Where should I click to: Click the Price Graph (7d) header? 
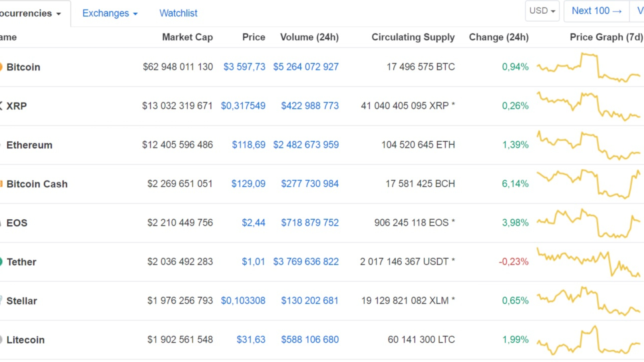[x=606, y=37]
